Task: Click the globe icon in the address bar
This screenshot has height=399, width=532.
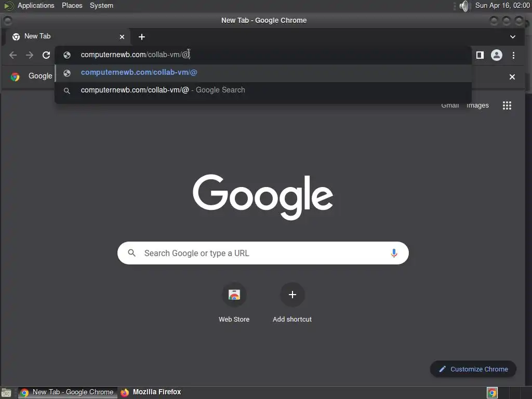Action: pos(67,55)
